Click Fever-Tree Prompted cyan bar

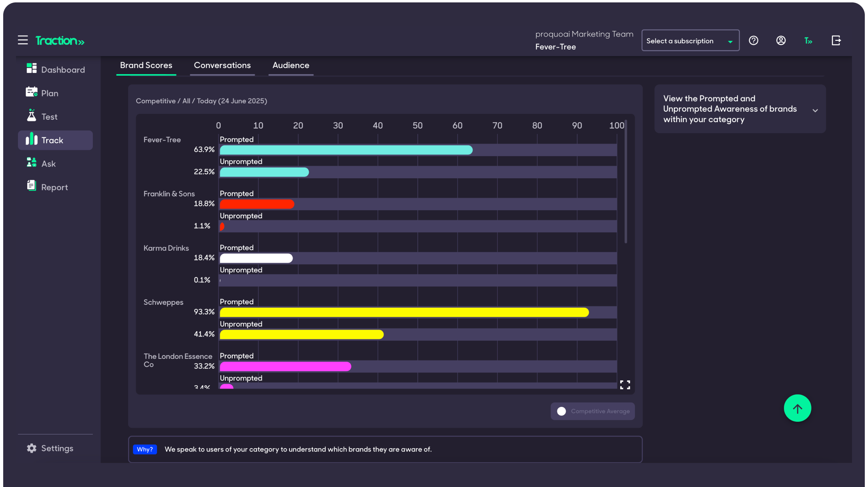coord(346,150)
